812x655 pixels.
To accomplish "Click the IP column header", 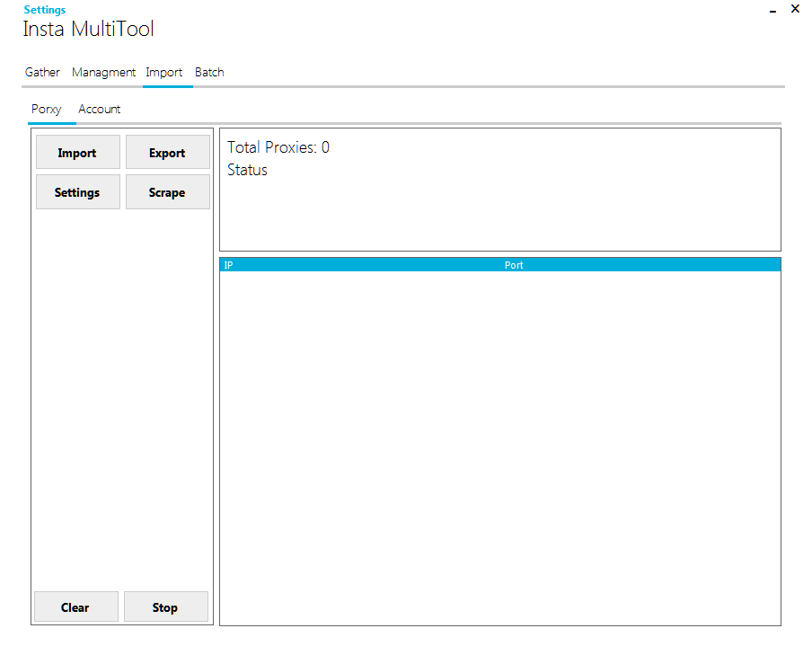I will [x=228, y=265].
